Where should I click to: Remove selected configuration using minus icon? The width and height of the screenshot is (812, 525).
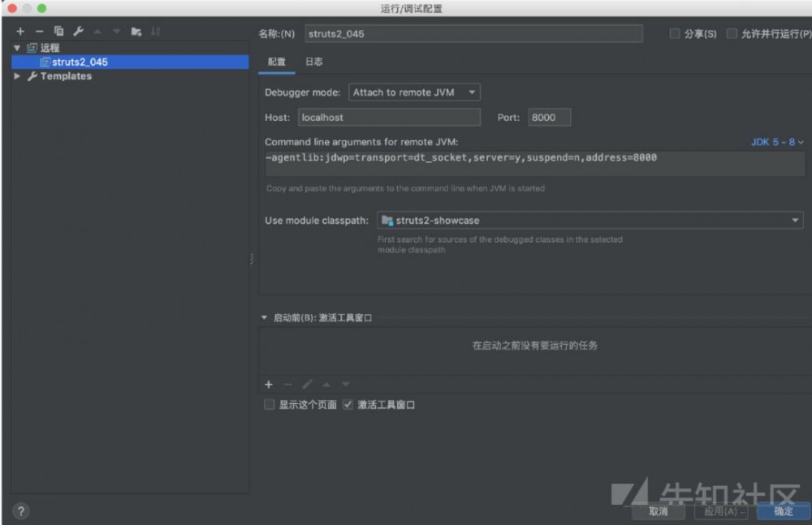point(39,31)
